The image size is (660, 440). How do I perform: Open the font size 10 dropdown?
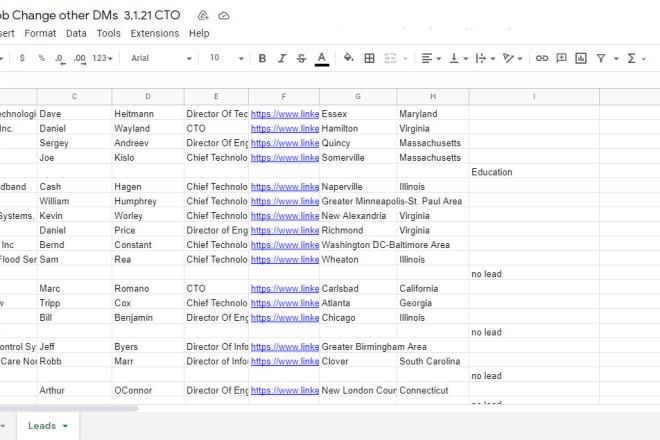(x=226, y=58)
